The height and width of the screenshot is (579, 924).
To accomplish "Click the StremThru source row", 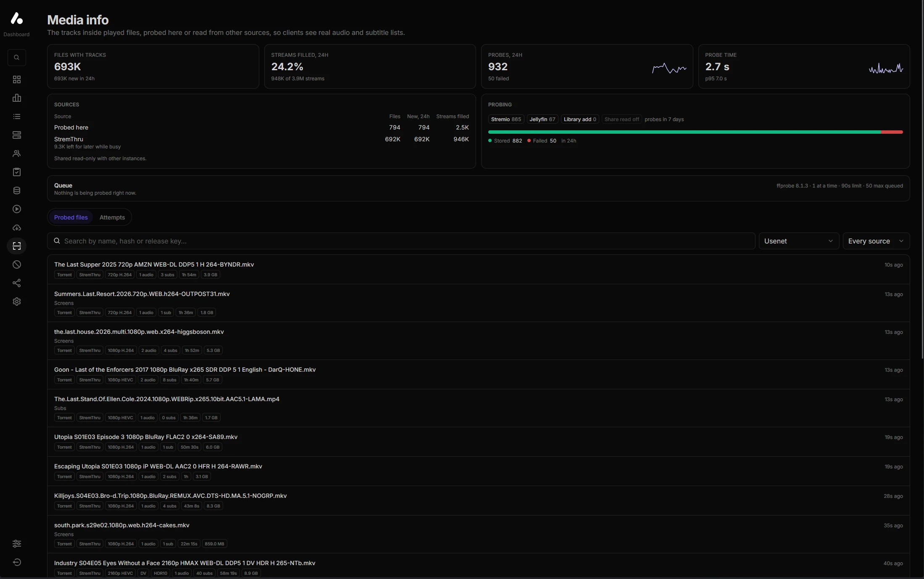I will 261,143.
